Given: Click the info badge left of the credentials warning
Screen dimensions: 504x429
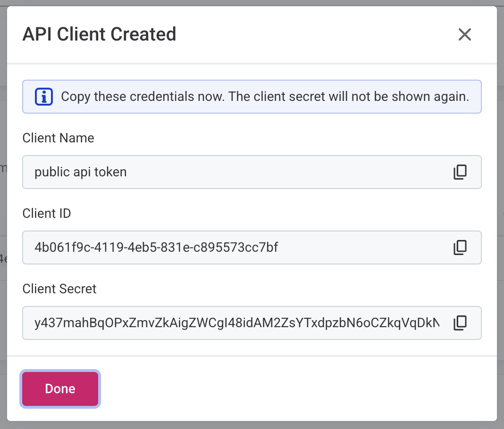Looking at the screenshot, I should pos(43,96).
